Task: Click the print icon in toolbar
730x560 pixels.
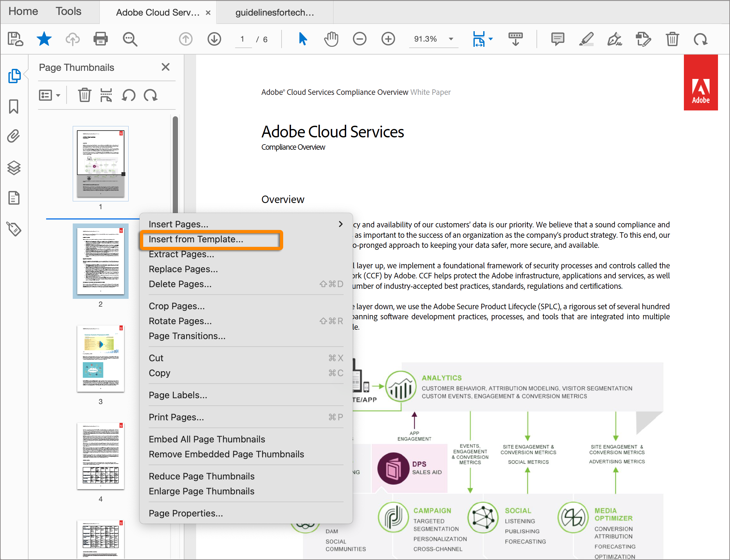Action: pyautogui.click(x=100, y=39)
